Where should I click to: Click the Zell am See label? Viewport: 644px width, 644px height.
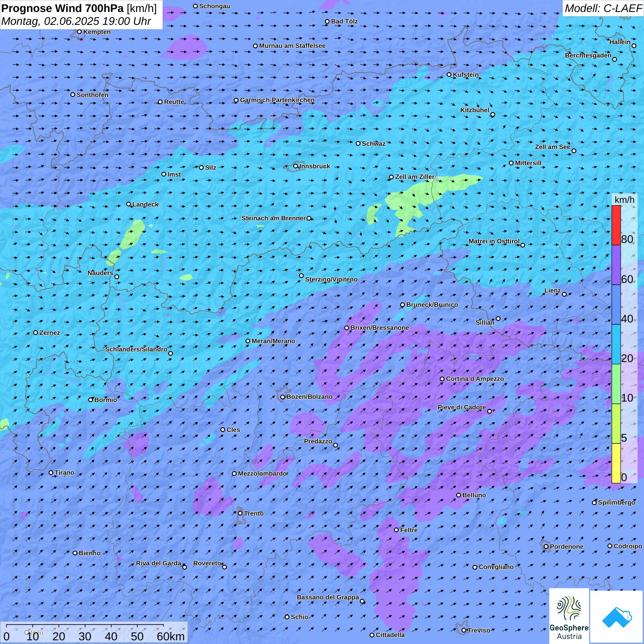[552, 147]
